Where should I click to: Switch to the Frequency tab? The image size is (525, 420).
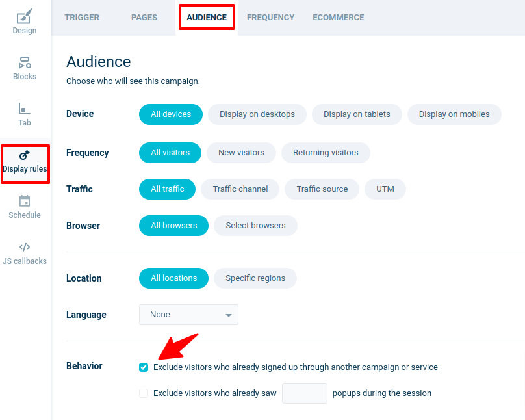pos(270,18)
